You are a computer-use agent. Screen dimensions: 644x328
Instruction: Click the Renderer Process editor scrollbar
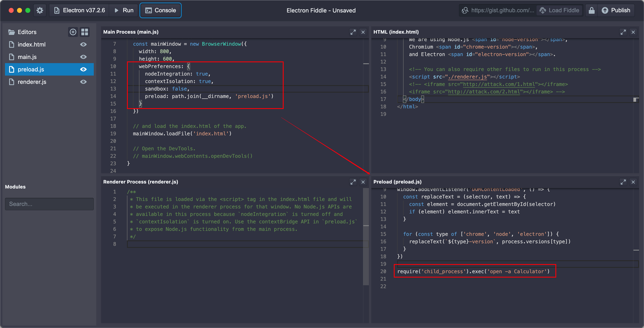coord(366,236)
